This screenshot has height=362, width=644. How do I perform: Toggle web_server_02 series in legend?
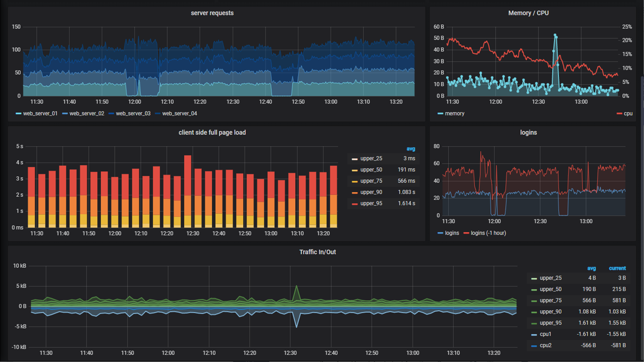(x=87, y=114)
